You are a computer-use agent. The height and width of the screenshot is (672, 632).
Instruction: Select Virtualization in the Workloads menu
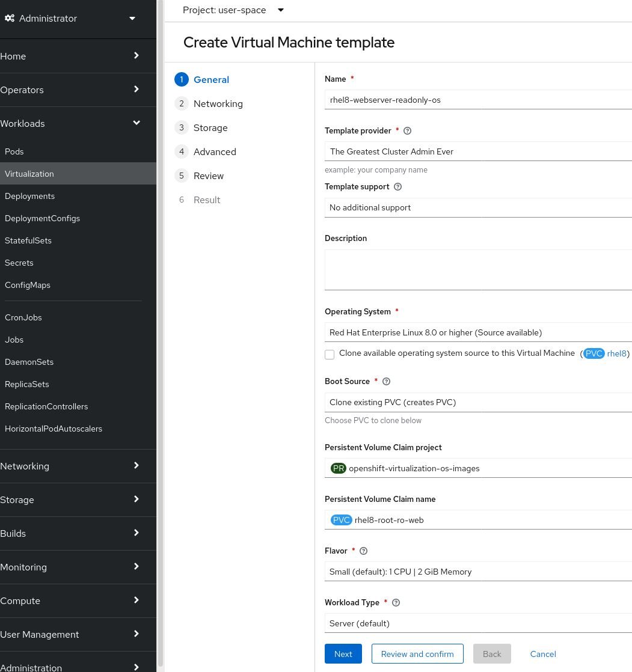[29, 174]
